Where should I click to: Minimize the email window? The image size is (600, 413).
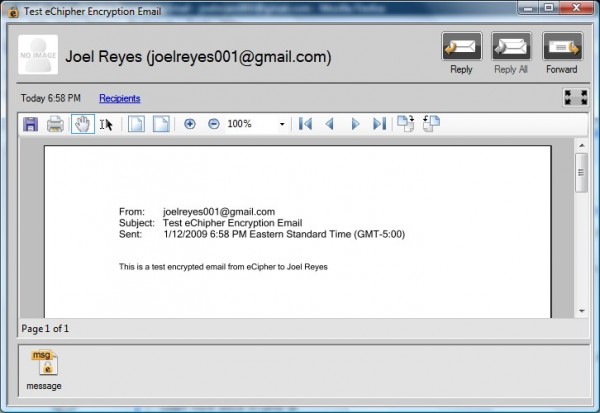coord(528,8)
